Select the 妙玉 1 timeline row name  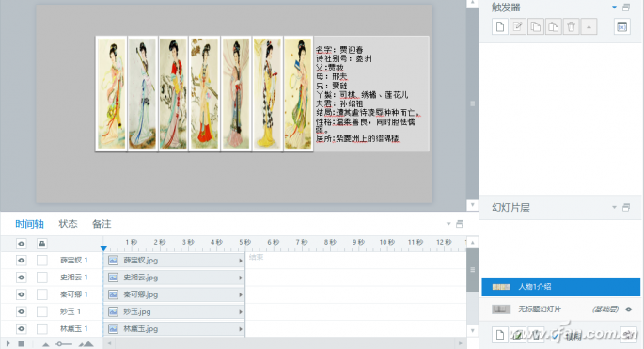(x=71, y=312)
